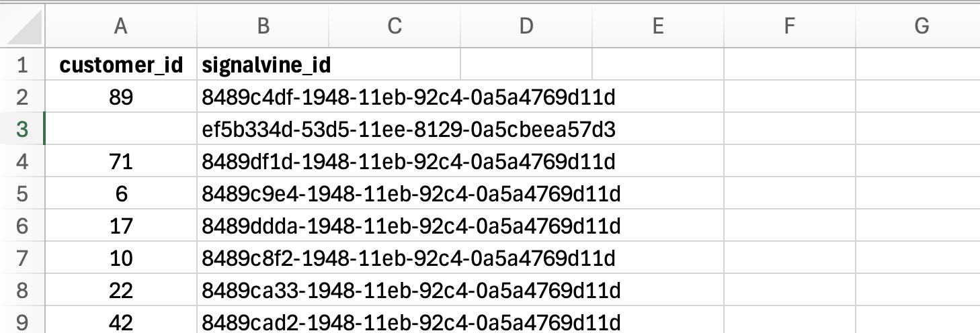Select column A header
This screenshot has height=333, width=980.
(121, 26)
